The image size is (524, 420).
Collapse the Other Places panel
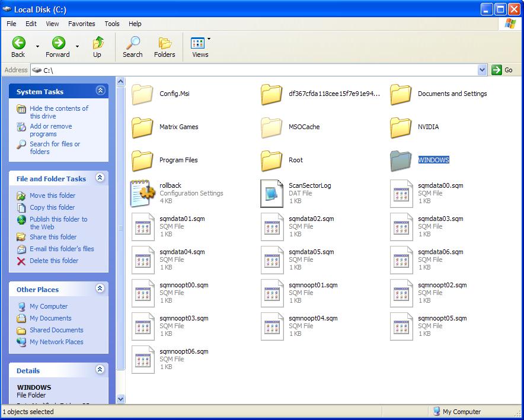[x=100, y=288]
